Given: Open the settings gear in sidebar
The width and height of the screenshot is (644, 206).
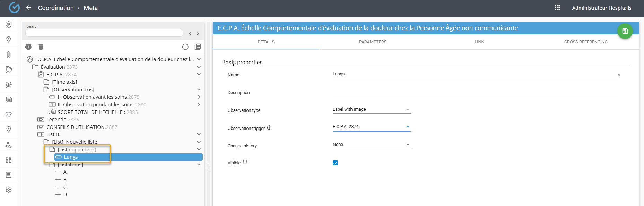Looking at the screenshot, I should pyautogui.click(x=9, y=190).
